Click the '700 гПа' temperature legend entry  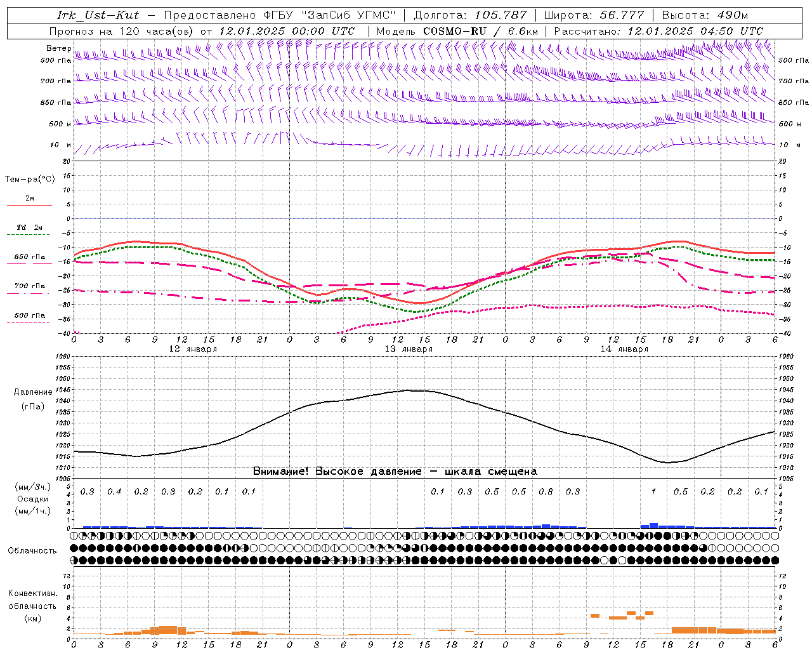(30, 286)
